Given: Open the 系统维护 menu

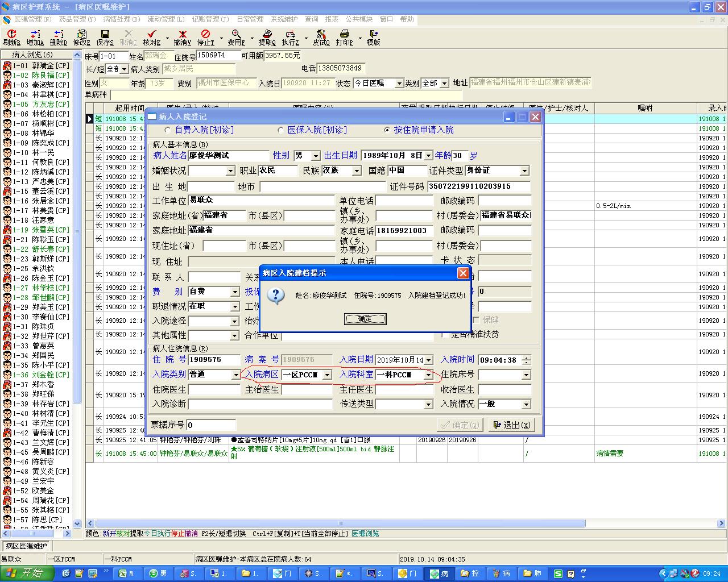Looking at the screenshot, I should point(284,19).
